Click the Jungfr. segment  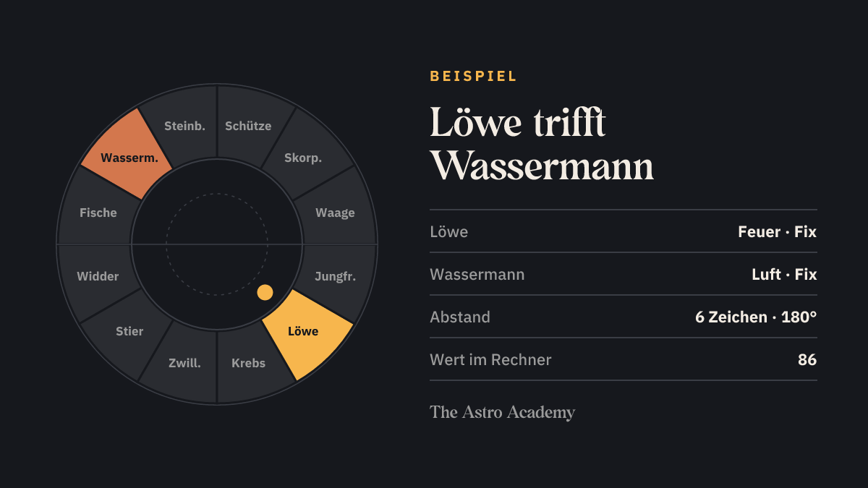pos(336,277)
